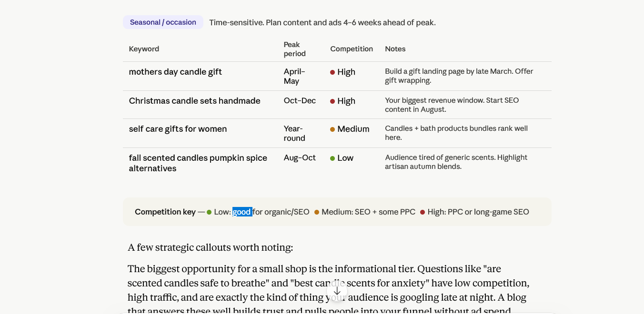Click the Competition column header

click(x=352, y=49)
